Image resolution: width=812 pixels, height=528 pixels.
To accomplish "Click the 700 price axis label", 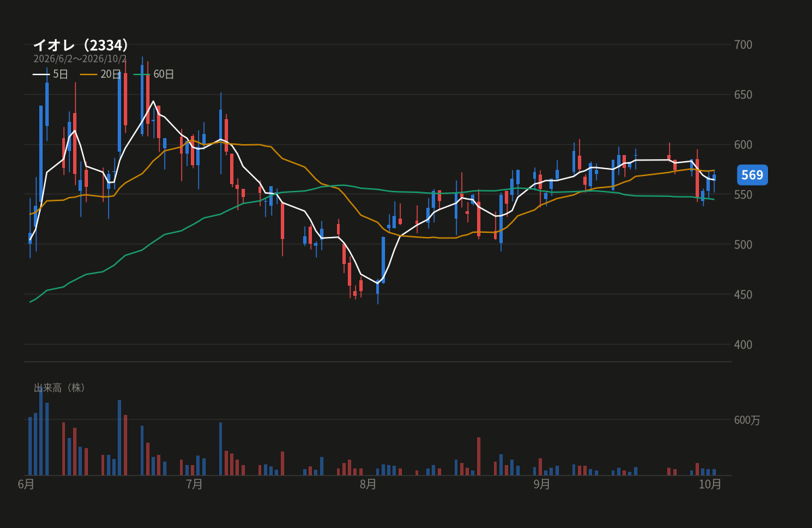I will [x=744, y=45].
